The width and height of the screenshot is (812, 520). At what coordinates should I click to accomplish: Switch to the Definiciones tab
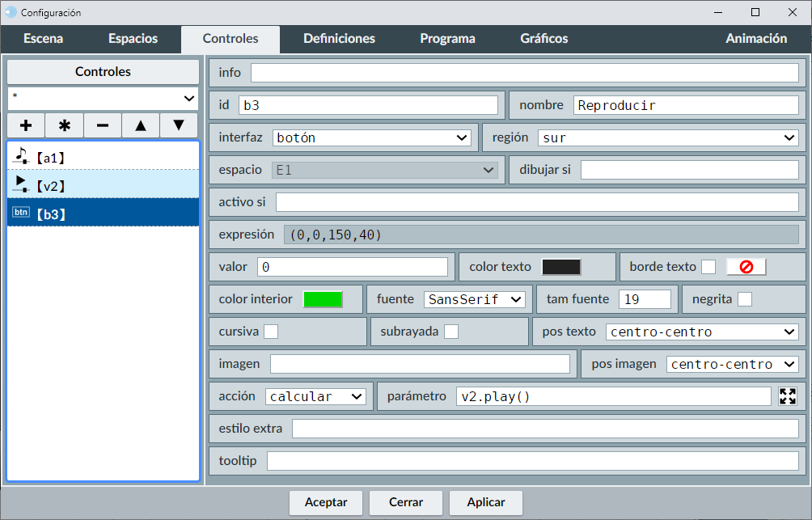[339, 39]
